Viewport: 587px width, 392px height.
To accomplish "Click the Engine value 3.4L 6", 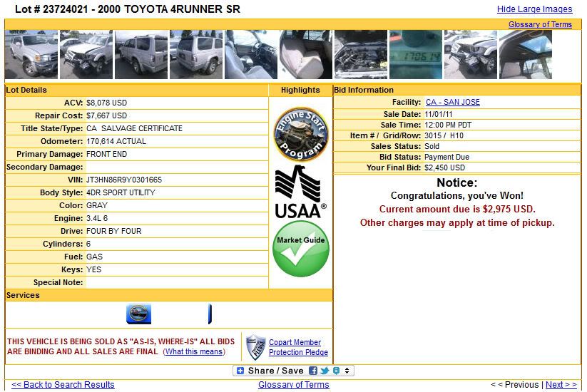I will coord(97,218).
